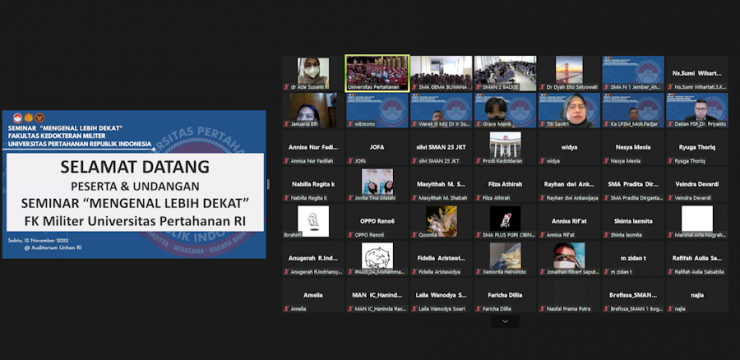The width and height of the screenshot is (740, 360).
Task: Select Jonathan filbert's avatar tile
Action: tap(569, 258)
